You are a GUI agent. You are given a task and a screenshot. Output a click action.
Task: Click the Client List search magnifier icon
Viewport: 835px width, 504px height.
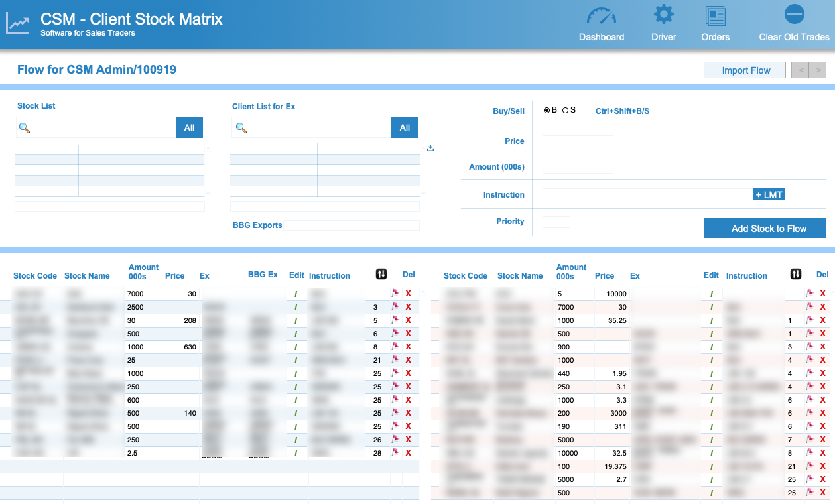click(x=241, y=128)
